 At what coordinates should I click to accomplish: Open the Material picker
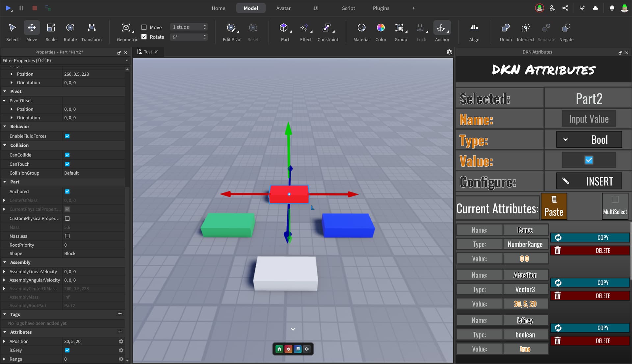click(x=361, y=32)
